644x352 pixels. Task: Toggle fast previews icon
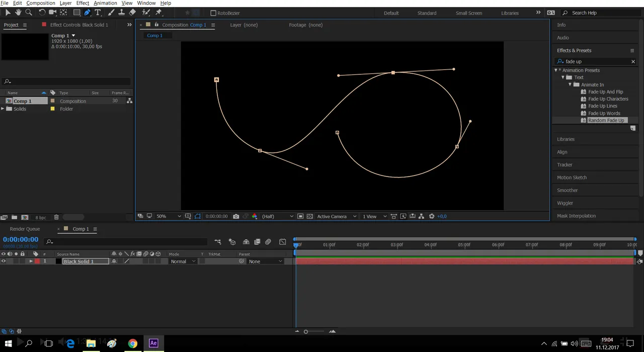point(404,216)
